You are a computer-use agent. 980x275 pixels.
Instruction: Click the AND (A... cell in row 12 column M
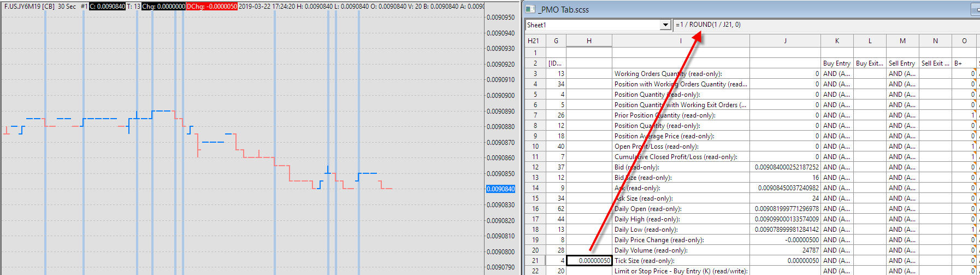point(902,167)
